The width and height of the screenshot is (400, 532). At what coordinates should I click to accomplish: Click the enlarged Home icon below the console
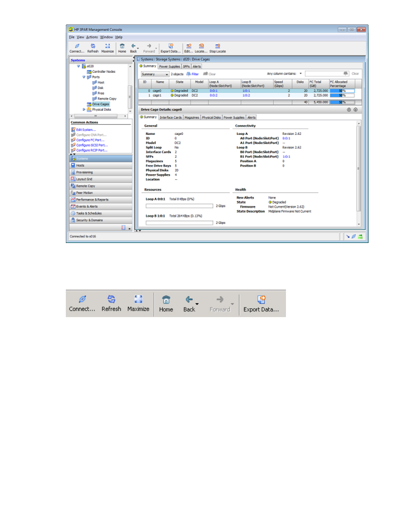tap(166, 300)
